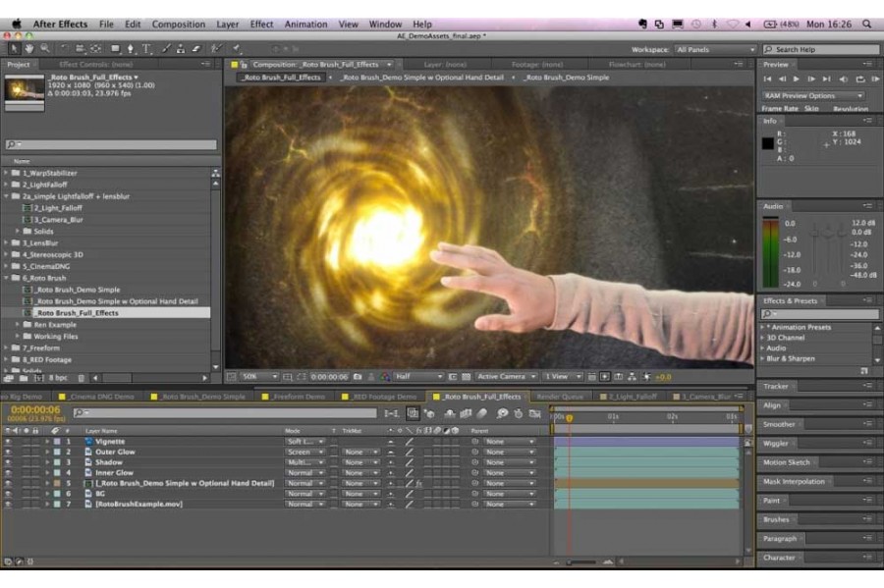Open RAM Preview Options selector
This screenshot has height=588, width=884.
click(x=813, y=96)
